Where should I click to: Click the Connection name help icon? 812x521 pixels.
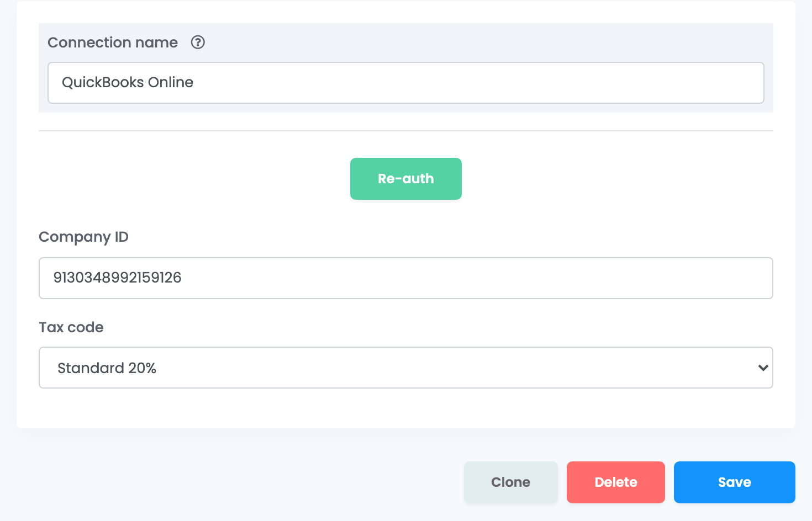click(198, 42)
